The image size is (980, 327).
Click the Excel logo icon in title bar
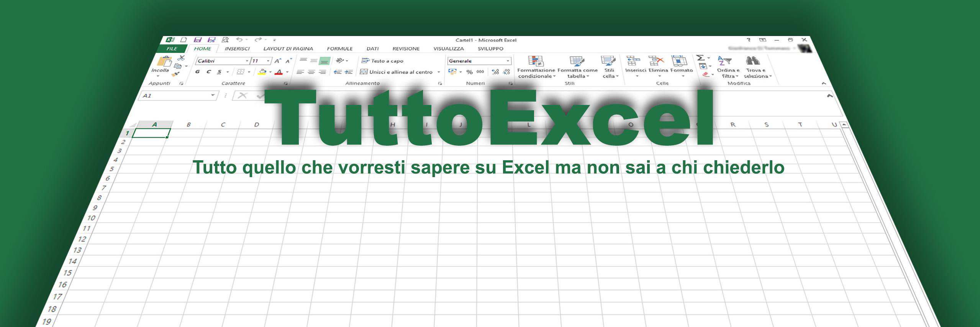[x=170, y=39]
